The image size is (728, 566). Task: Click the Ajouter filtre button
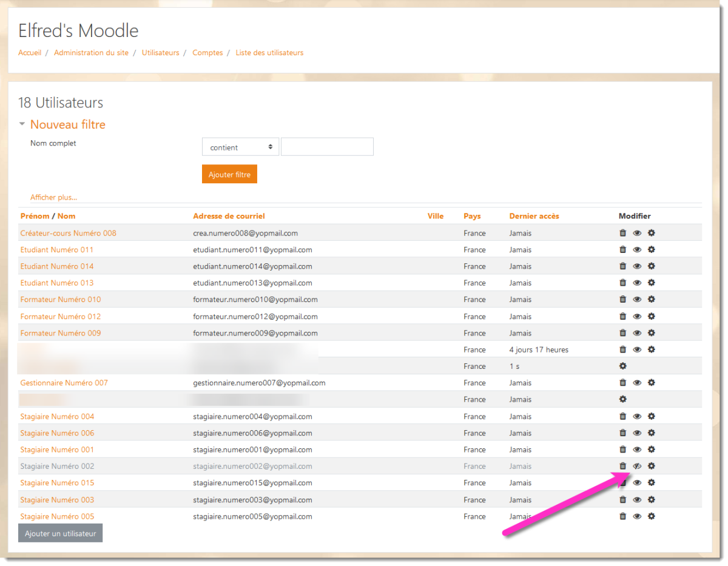229,174
